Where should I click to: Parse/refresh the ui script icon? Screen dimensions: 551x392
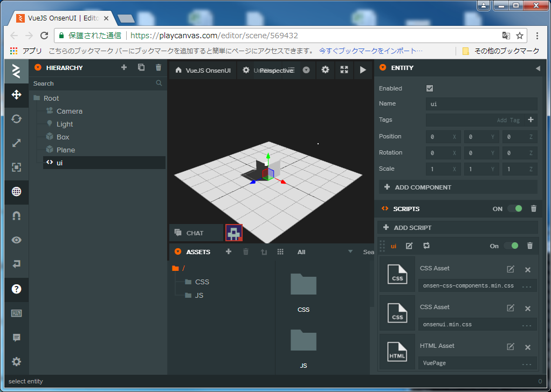coord(426,246)
